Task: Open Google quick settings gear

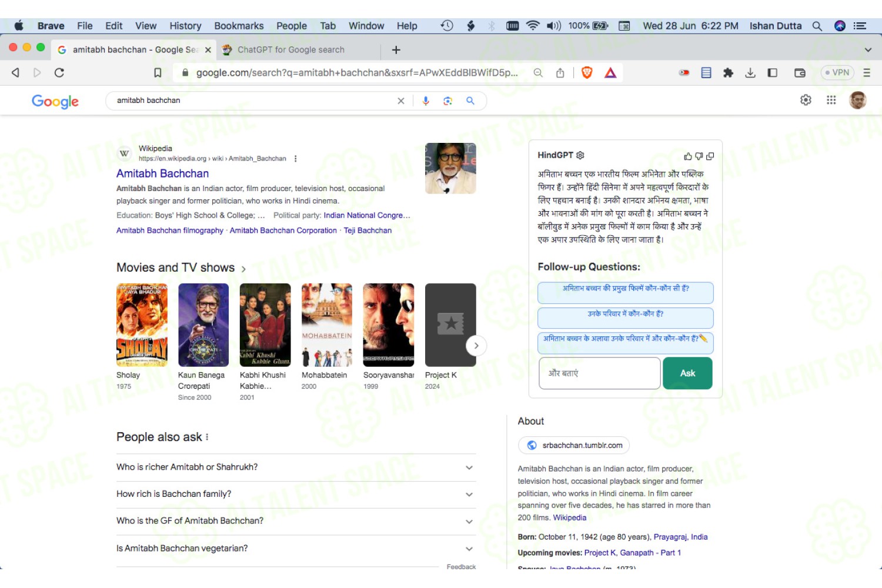Action: tap(806, 100)
